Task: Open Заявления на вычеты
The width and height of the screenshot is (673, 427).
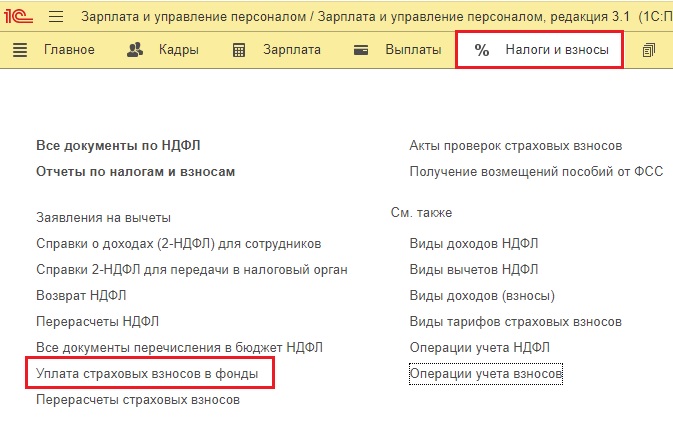Action: [x=103, y=218]
